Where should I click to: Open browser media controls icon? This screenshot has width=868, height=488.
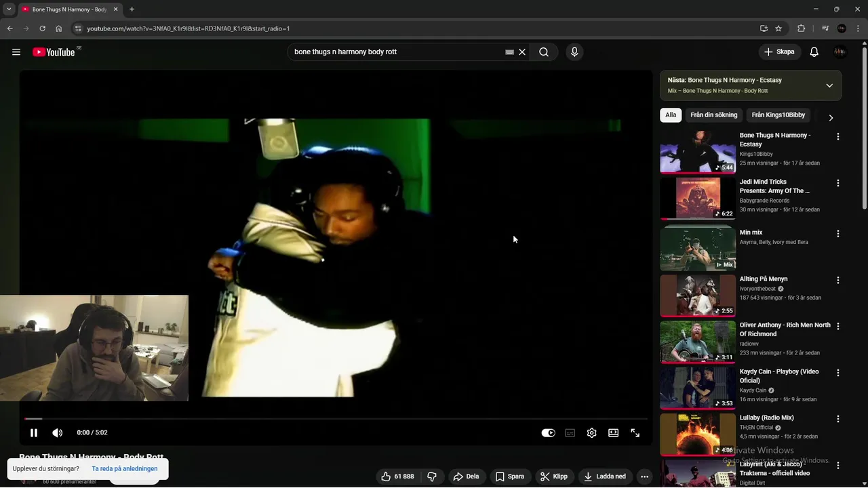point(825,28)
